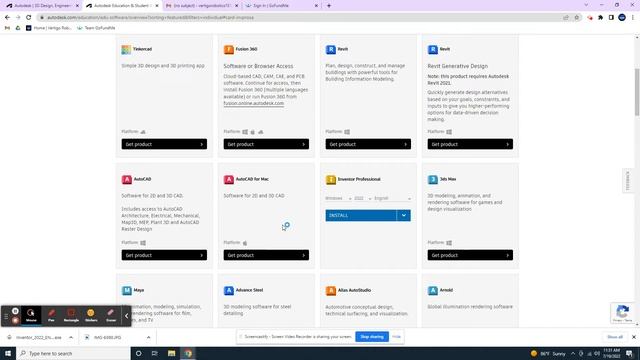640x360 pixels.
Task: Open the Inventor language dropdown
Action: 393,198
